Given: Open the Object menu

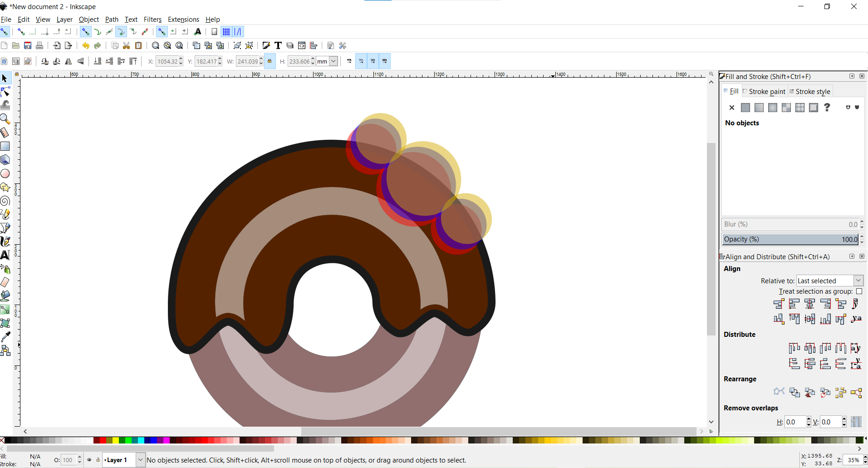Looking at the screenshot, I should coord(89,20).
